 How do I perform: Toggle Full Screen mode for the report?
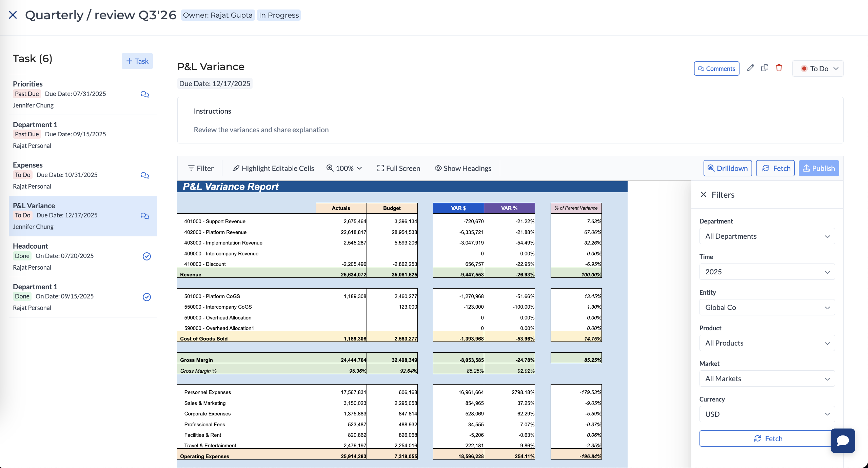tap(398, 168)
